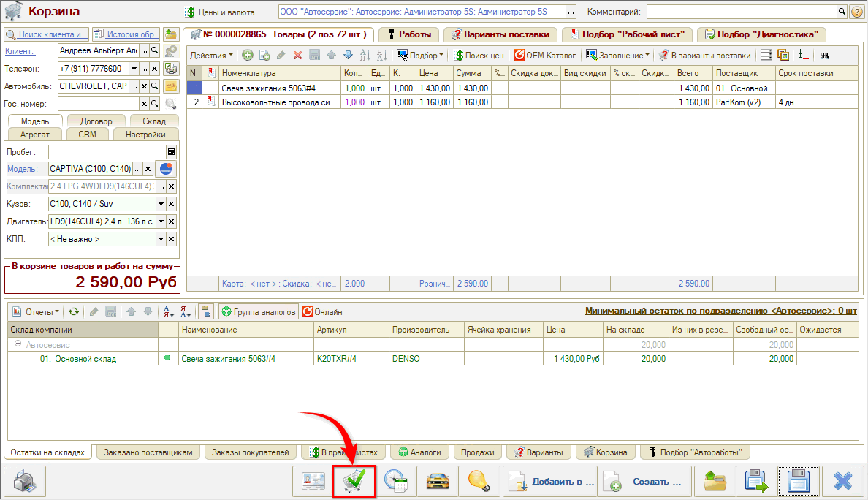This screenshot has width=868, height=500.
Task: Click the green plus add row icon
Action: 248,56
